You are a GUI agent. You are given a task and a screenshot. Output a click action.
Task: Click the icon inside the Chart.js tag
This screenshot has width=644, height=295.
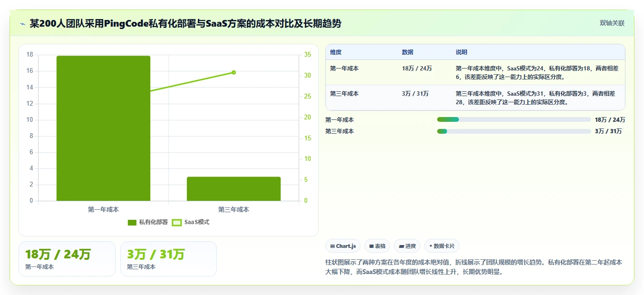pyautogui.click(x=332, y=246)
